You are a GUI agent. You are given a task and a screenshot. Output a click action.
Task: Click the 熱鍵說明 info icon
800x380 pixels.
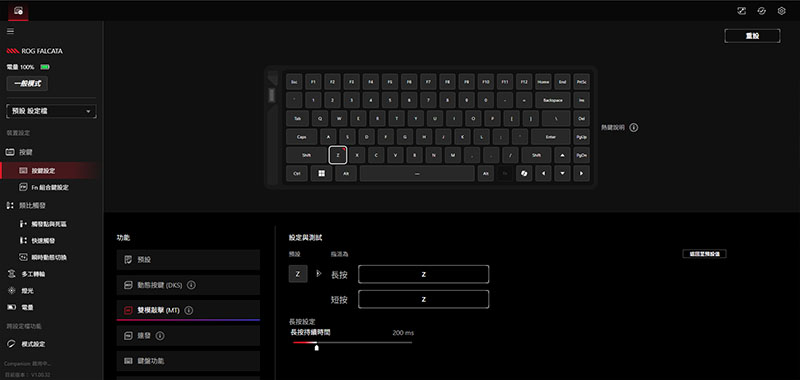click(x=634, y=128)
